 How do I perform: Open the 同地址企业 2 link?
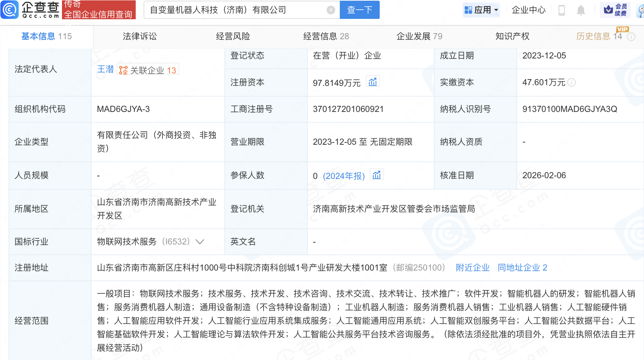pos(522,268)
